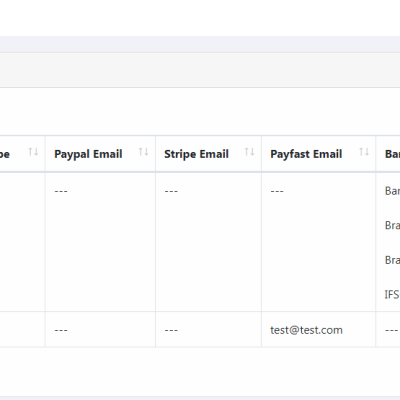
Task: Select test@test.com Payfast email cell
Action: point(306,330)
